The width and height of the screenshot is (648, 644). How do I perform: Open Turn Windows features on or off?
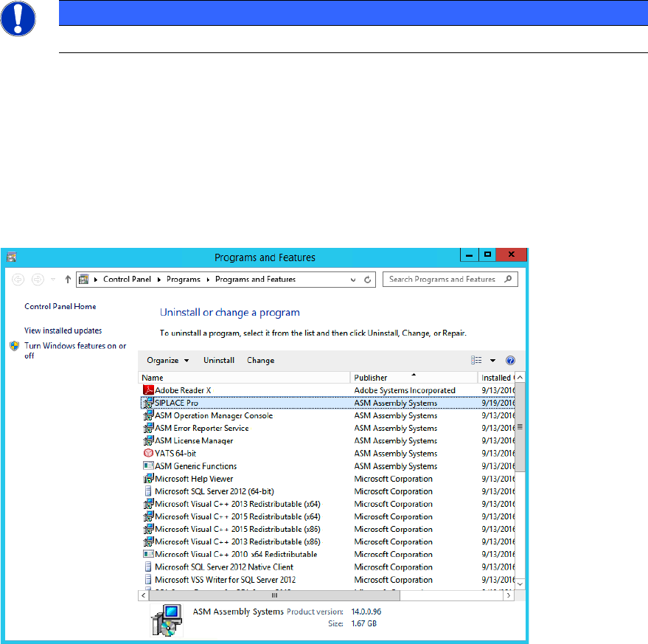tap(74, 350)
